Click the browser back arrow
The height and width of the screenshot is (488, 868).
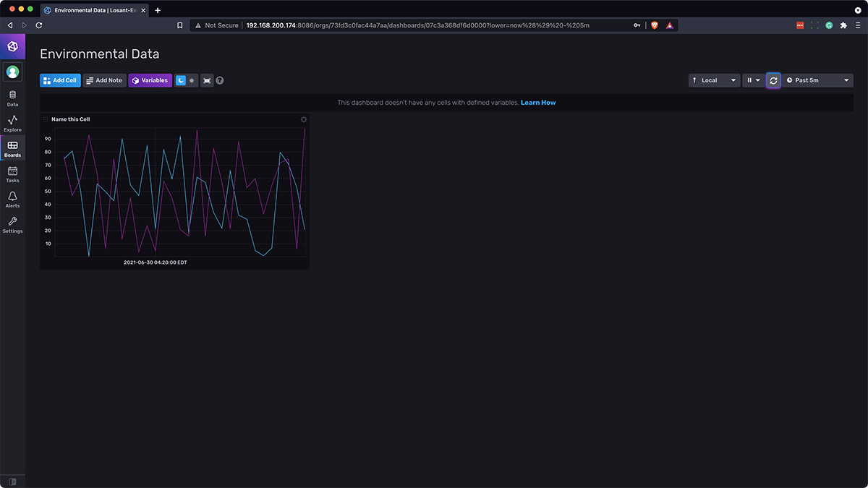(x=9, y=25)
